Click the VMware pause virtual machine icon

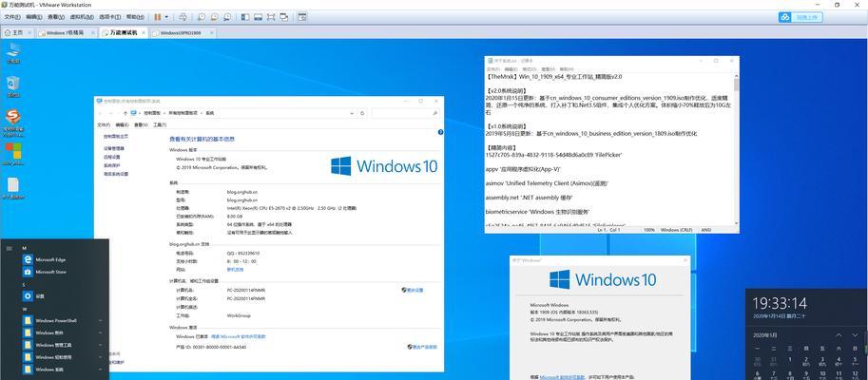click(x=157, y=17)
